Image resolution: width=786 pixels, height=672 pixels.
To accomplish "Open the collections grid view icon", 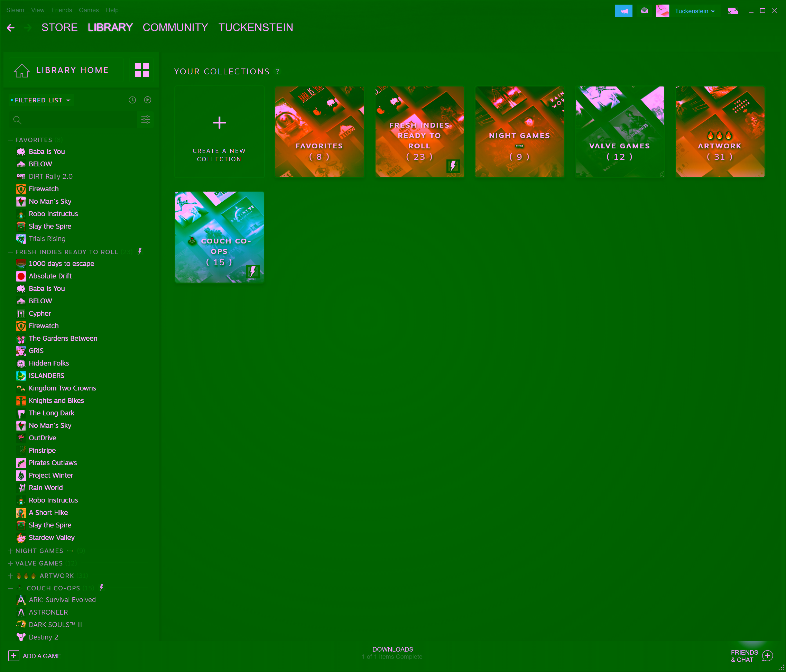I will pos(141,70).
